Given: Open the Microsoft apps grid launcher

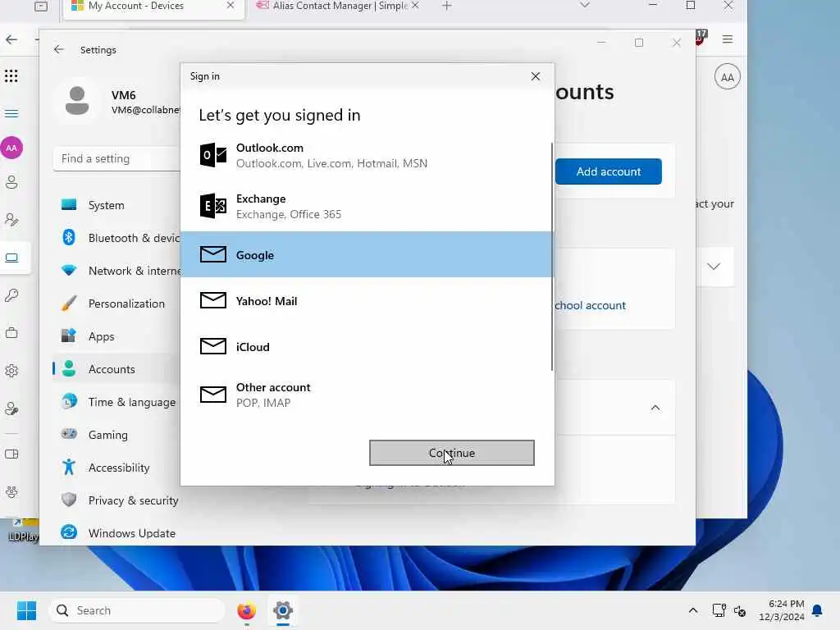Looking at the screenshot, I should pos(11,76).
